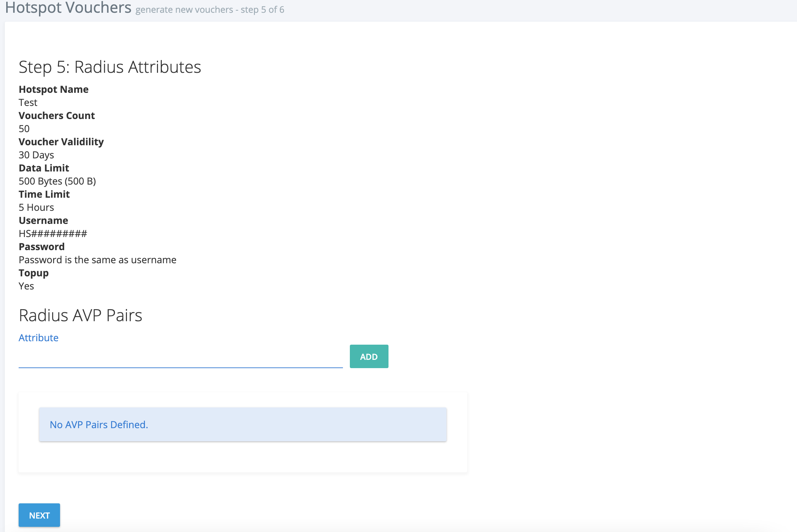Click the 5 Hours time value
797x532 pixels.
[x=36, y=207]
